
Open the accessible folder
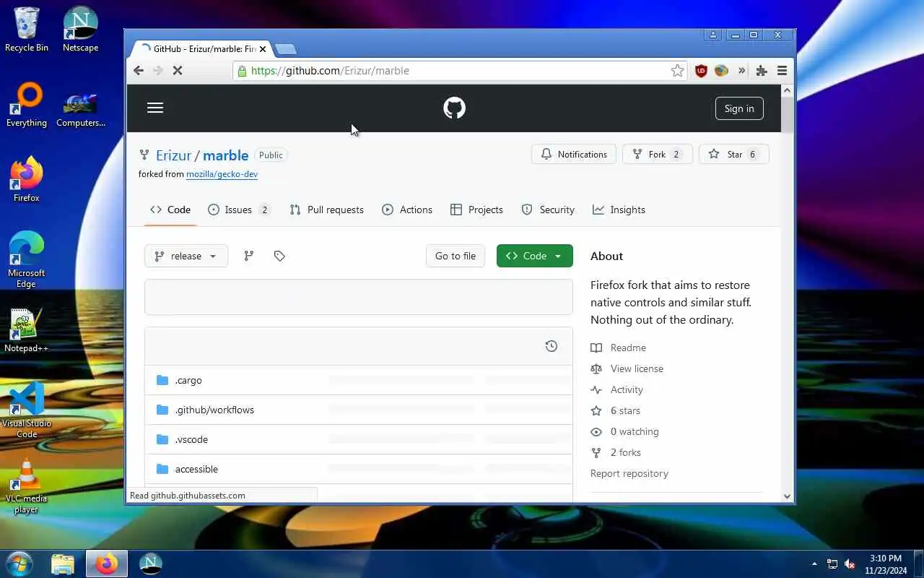[196, 469]
